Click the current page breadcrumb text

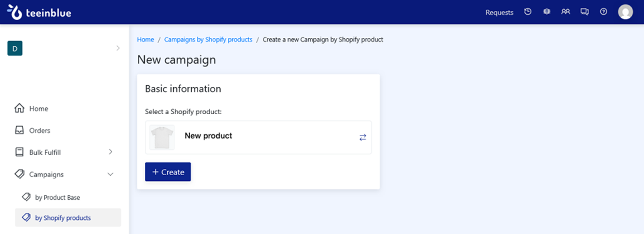(323, 39)
